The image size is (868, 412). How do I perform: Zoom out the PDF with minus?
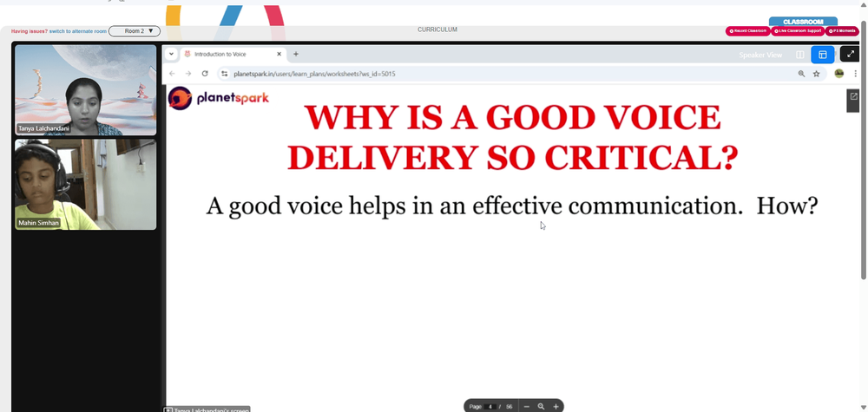click(527, 407)
